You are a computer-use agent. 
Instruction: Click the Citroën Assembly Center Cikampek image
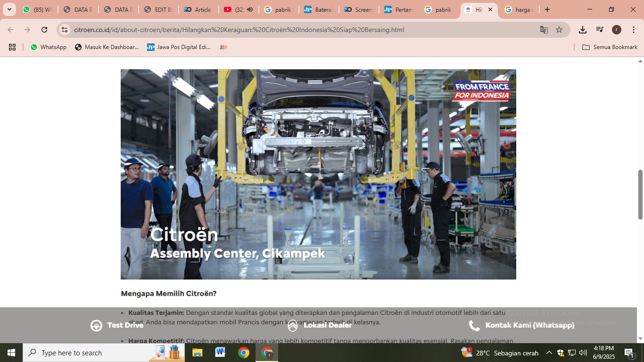[x=318, y=174]
